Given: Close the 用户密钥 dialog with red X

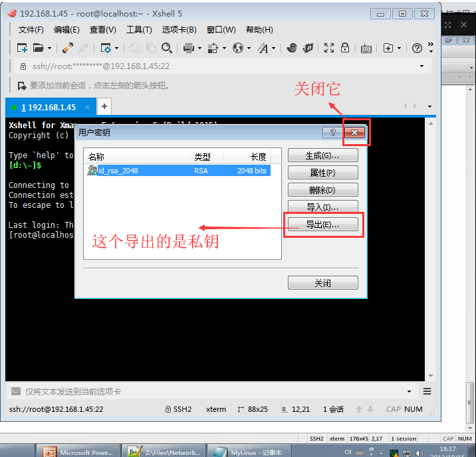Looking at the screenshot, I should [x=354, y=133].
